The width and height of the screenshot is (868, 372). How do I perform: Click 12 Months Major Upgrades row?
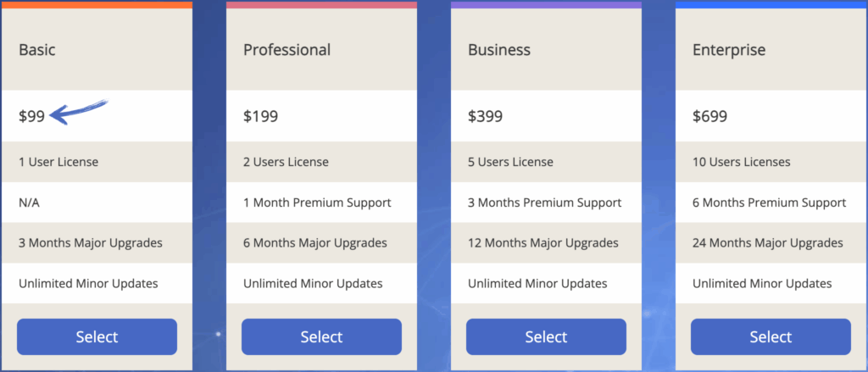[543, 243]
